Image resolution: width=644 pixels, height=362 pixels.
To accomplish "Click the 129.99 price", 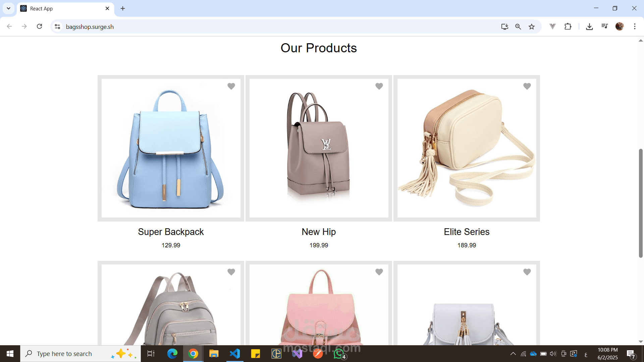I will tap(171, 245).
